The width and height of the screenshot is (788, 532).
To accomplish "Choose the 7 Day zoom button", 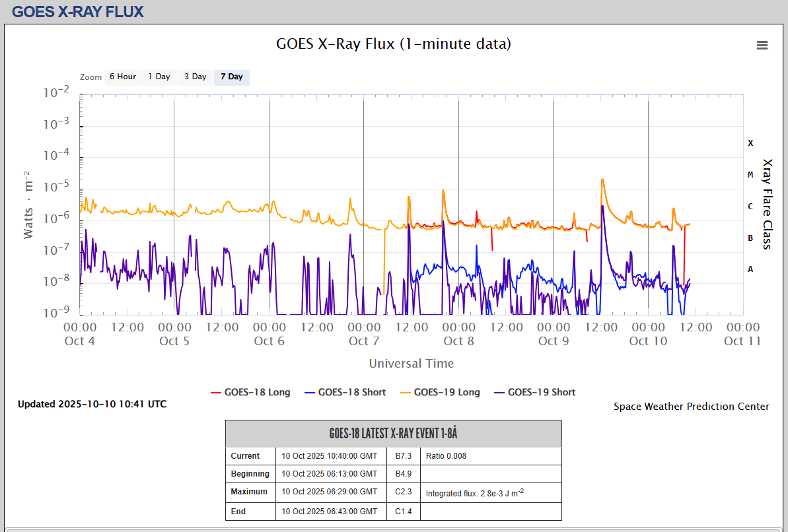I will pos(231,77).
